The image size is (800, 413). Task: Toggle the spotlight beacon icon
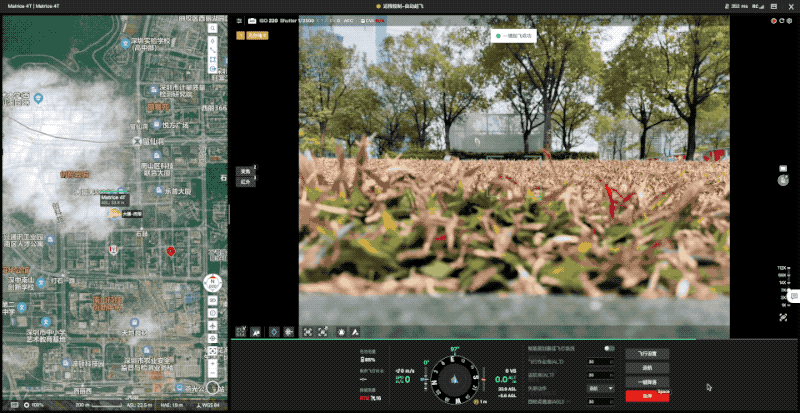pyautogui.click(x=341, y=332)
